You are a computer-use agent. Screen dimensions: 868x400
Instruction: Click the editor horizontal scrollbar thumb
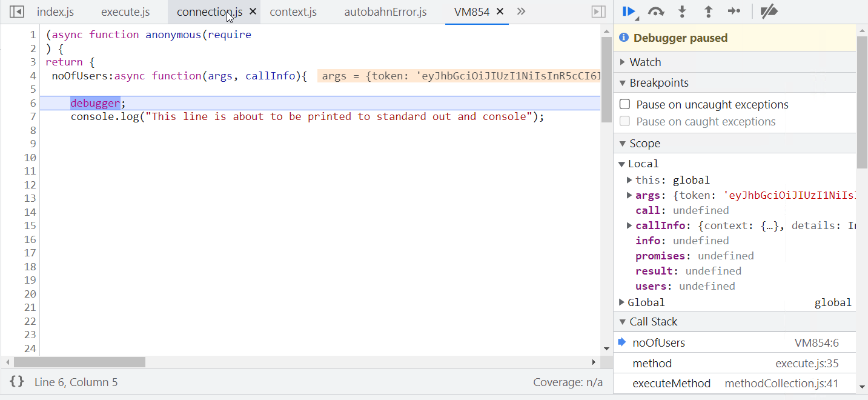pyautogui.click(x=79, y=362)
